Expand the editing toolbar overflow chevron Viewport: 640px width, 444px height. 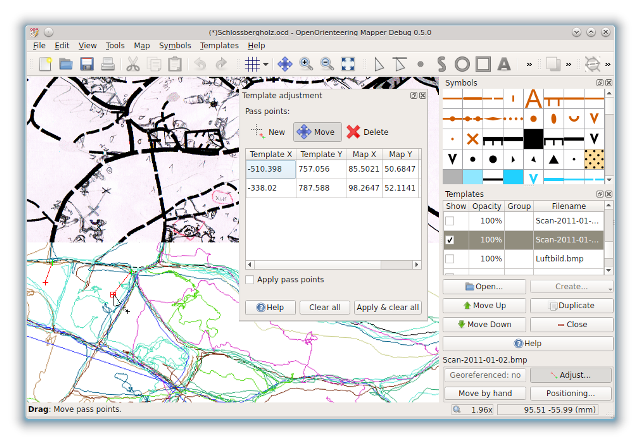click(568, 64)
